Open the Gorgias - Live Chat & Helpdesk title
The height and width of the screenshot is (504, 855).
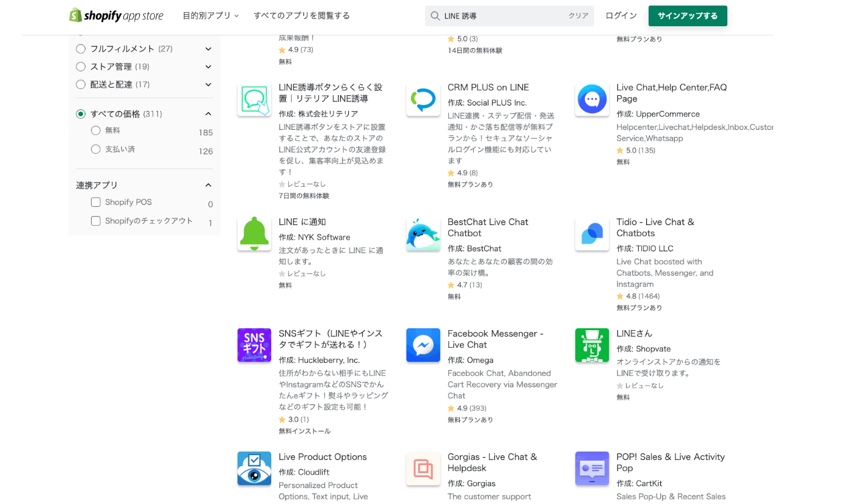pos(492,462)
